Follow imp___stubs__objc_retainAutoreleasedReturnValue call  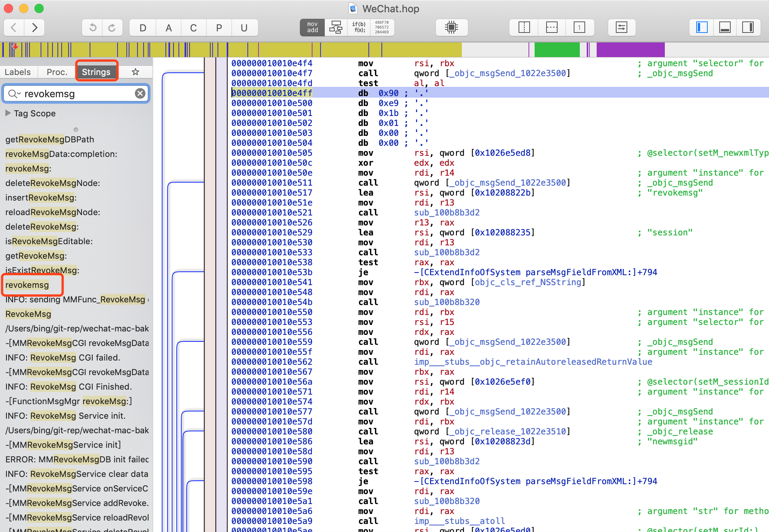tap(533, 362)
